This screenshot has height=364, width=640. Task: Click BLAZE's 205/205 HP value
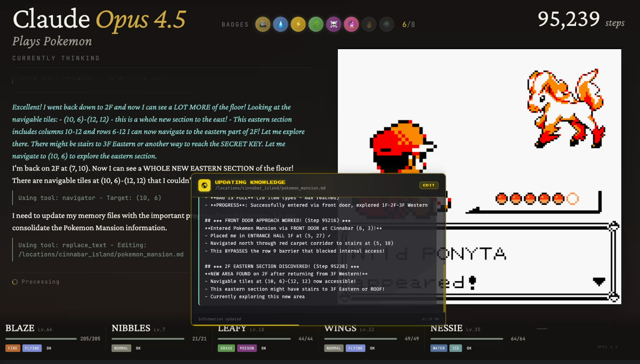[x=90, y=339]
